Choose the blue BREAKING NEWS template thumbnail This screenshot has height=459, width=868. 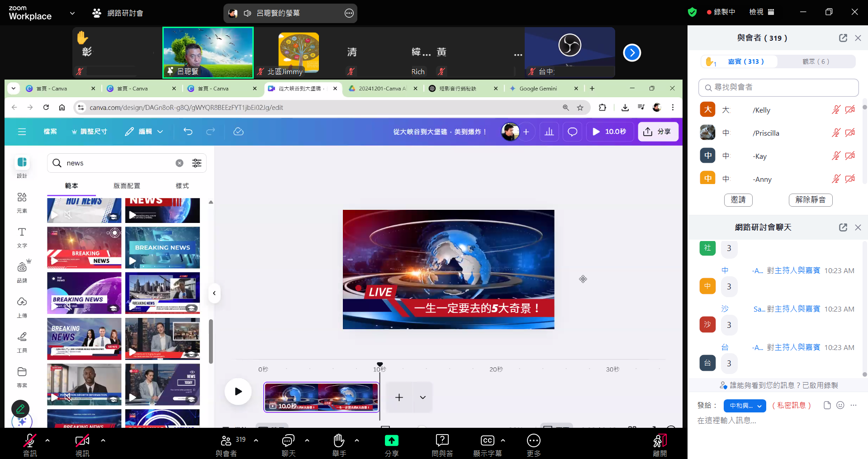(x=162, y=248)
